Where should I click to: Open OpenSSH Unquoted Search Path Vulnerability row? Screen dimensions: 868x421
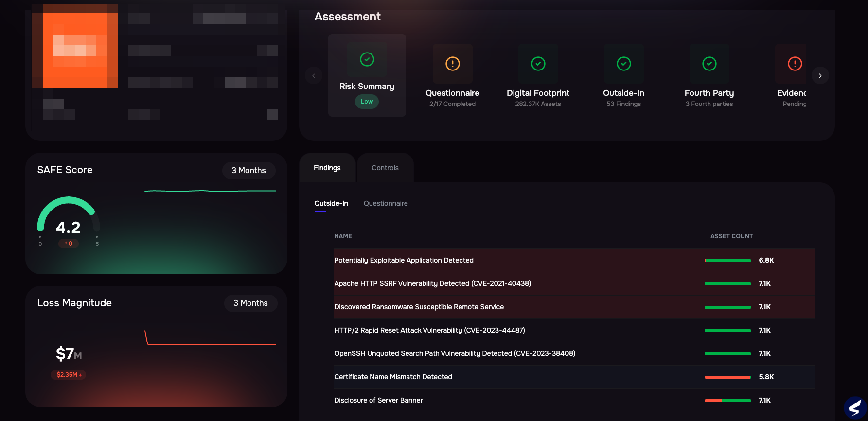[x=575, y=354]
